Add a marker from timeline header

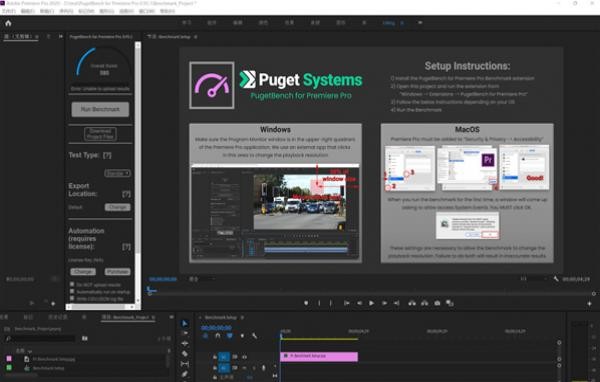click(x=242, y=336)
